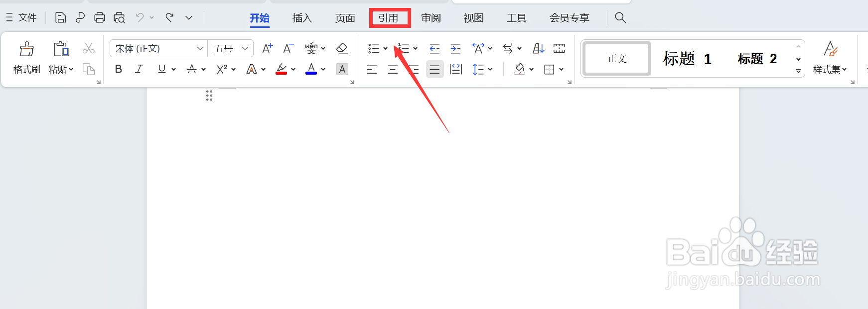Toggle Italic formatting
Viewport: 868px width, 309px height.
tap(139, 69)
